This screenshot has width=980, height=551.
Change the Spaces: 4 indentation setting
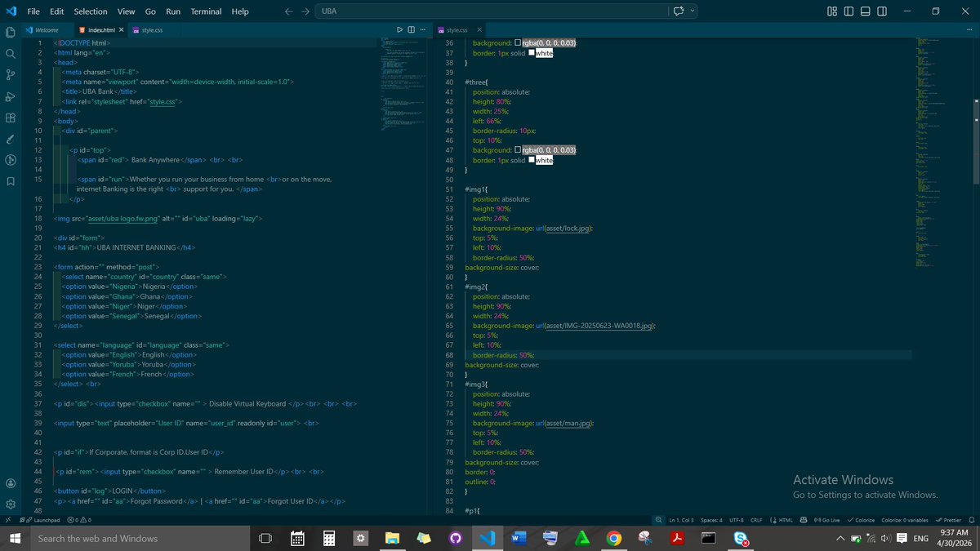pos(711,520)
